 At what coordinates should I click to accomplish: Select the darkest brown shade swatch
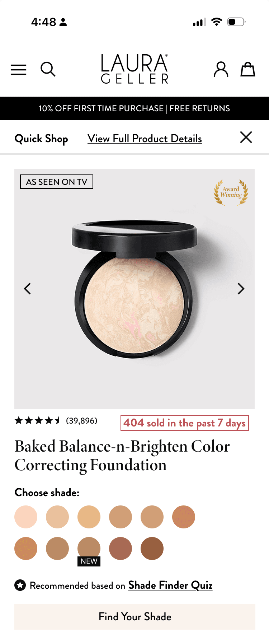point(152,549)
